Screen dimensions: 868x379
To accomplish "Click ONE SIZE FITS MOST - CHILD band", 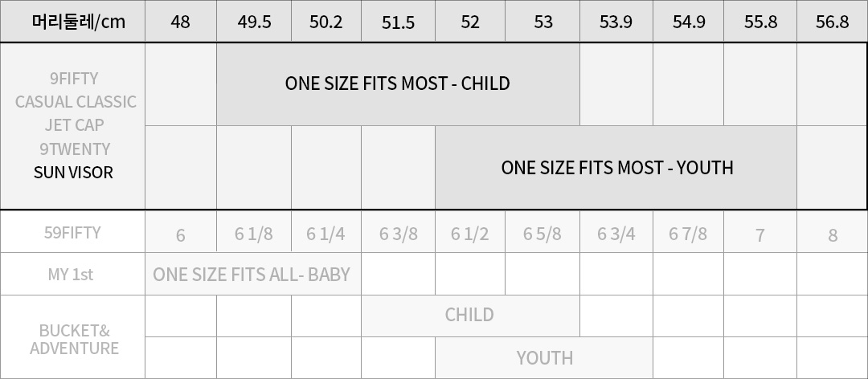I will (x=398, y=84).
